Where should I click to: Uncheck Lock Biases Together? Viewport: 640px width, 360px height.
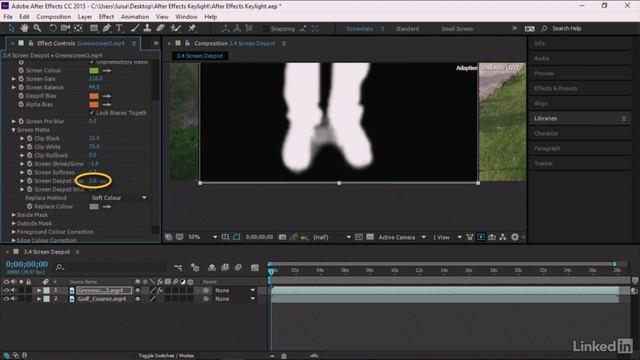tap(91, 113)
